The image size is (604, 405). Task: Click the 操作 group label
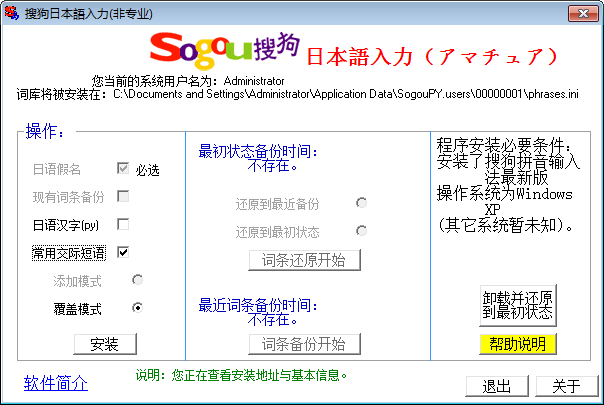(x=44, y=131)
